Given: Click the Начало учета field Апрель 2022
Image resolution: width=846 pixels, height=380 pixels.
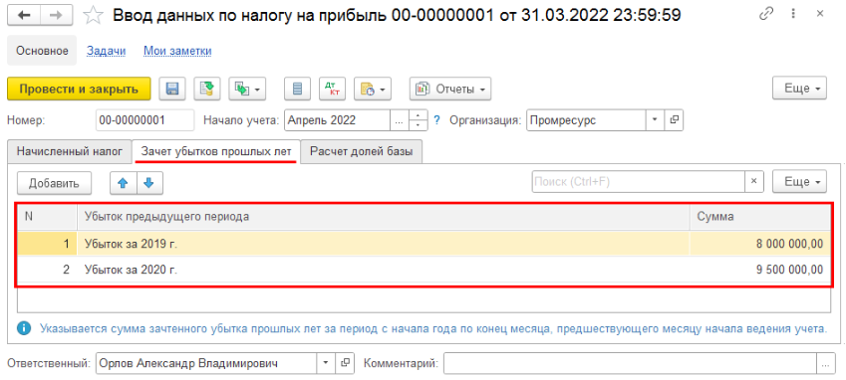Looking at the screenshot, I should pyautogui.click(x=337, y=120).
